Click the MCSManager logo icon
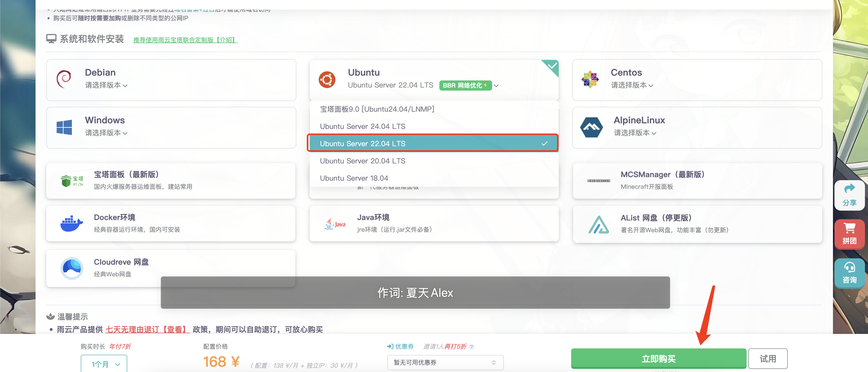The height and width of the screenshot is (372, 868). coord(599,181)
